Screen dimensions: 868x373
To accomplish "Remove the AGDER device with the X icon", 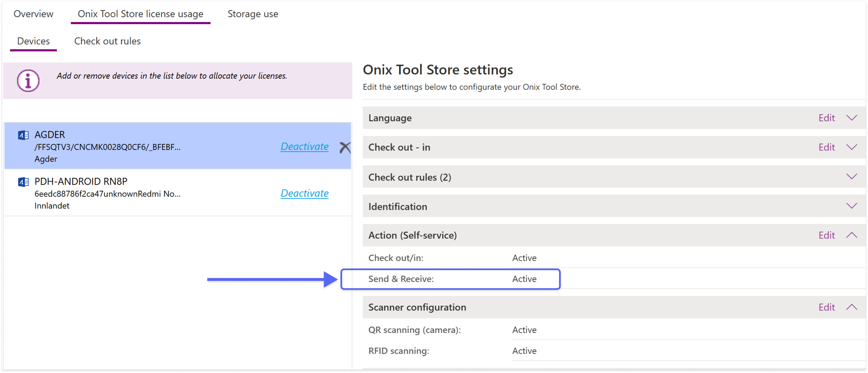I will 345,147.
